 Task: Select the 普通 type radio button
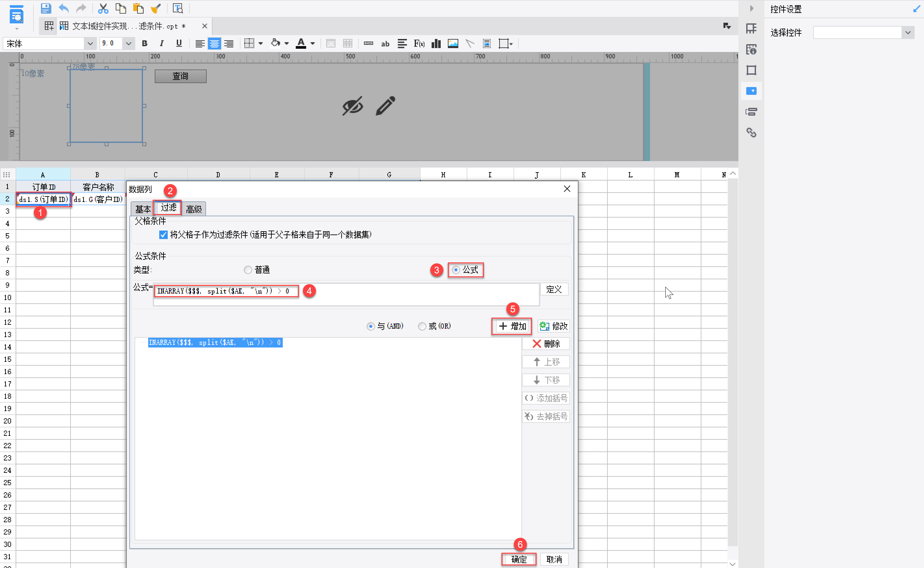248,270
